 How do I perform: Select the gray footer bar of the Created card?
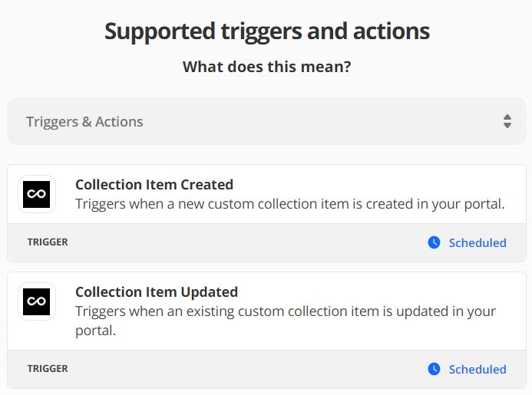[x=230, y=242]
